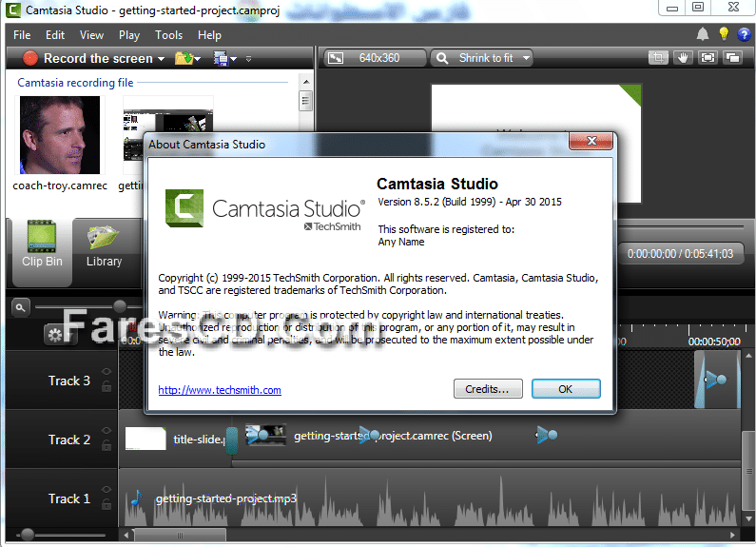Toggle Track 2 lock icon

(107, 445)
